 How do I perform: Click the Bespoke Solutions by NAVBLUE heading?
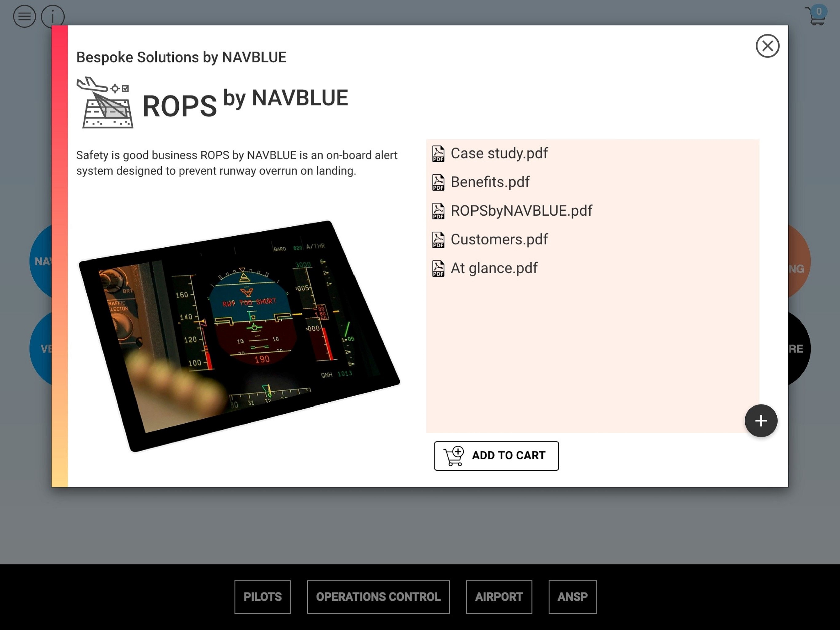pyautogui.click(x=181, y=58)
